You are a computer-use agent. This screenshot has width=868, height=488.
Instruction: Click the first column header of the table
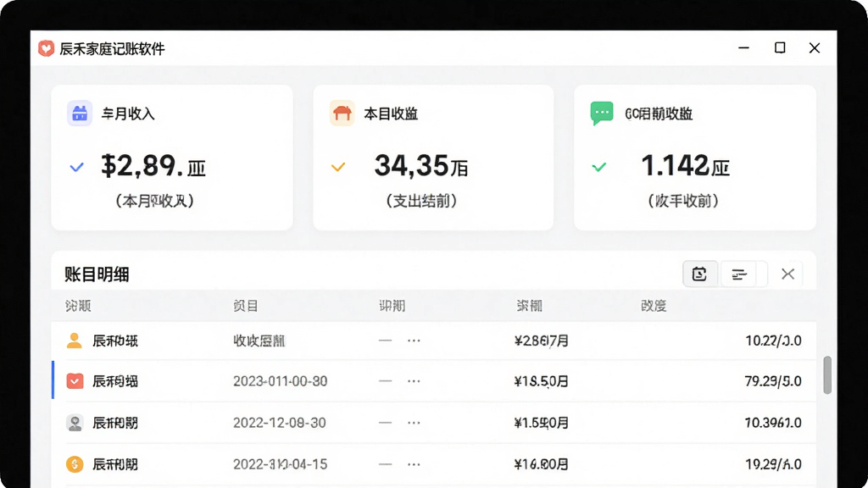pos(78,306)
